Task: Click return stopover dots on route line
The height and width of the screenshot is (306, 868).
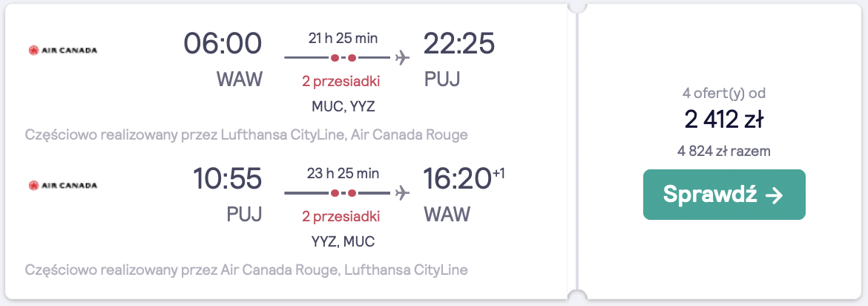Action: tap(343, 193)
